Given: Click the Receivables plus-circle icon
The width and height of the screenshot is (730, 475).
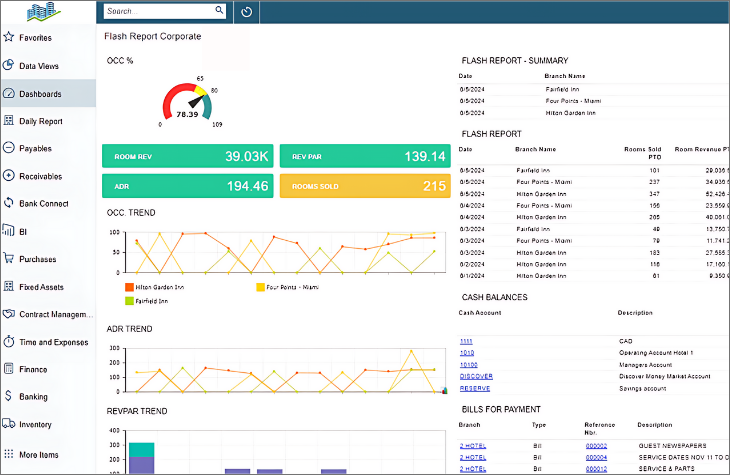Looking at the screenshot, I should [8, 176].
